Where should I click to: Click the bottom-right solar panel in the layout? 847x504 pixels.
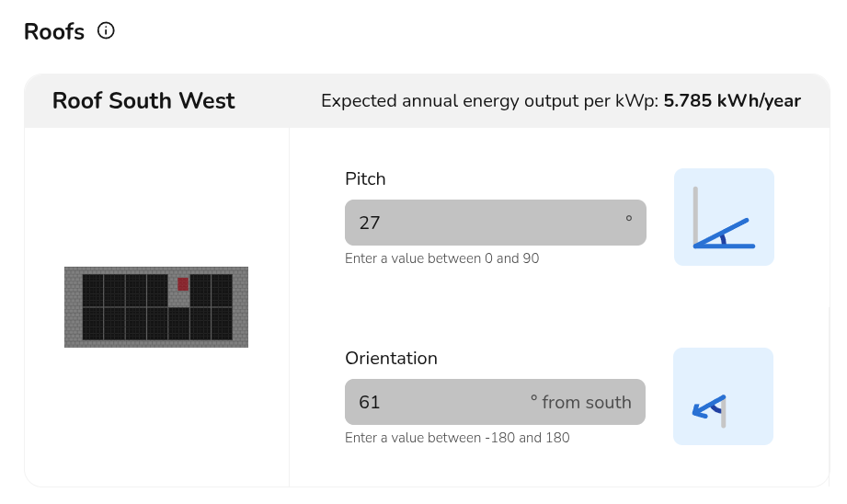[222, 323]
